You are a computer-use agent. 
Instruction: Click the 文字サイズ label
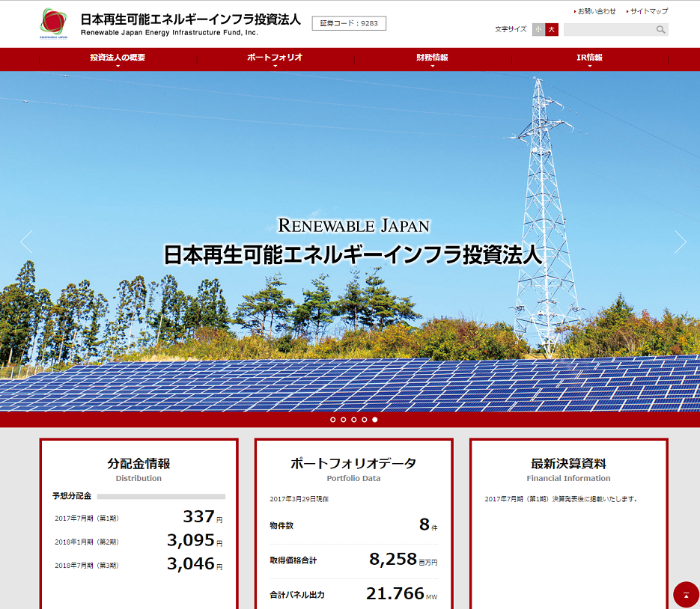tap(511, 29)
